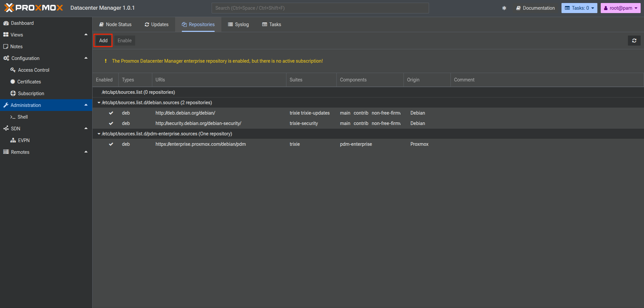This screenshot has height=308, width=644.
Task: Click the Remotes server icon
Action: pyautogui.click(x=6, y=152)
